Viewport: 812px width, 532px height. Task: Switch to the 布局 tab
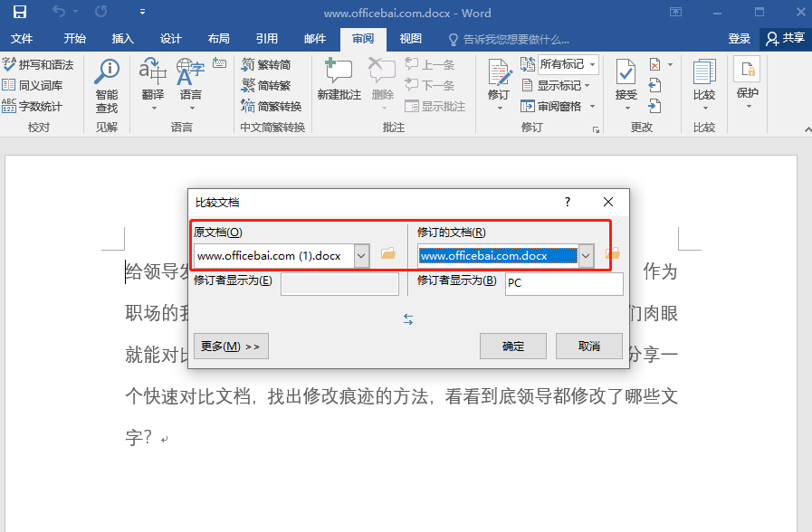click(x=218, y=39)
